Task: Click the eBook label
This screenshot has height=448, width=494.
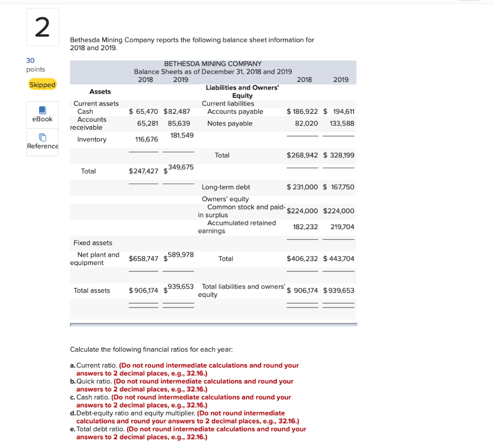Action: click(x=42, y=119)
